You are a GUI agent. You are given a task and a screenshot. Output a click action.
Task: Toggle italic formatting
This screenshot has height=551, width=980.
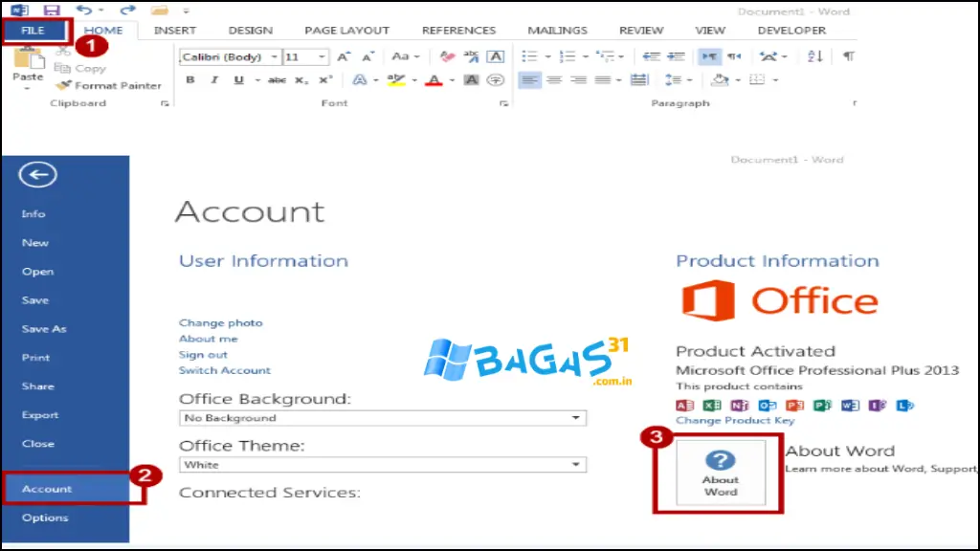coord(214,79)
